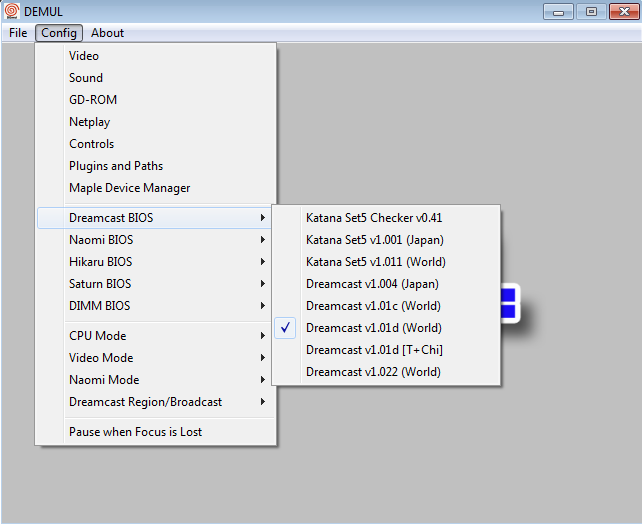Toggle Pause when Focus is Lost
This screenshot has width=642, height=524.
click(156, 432)
